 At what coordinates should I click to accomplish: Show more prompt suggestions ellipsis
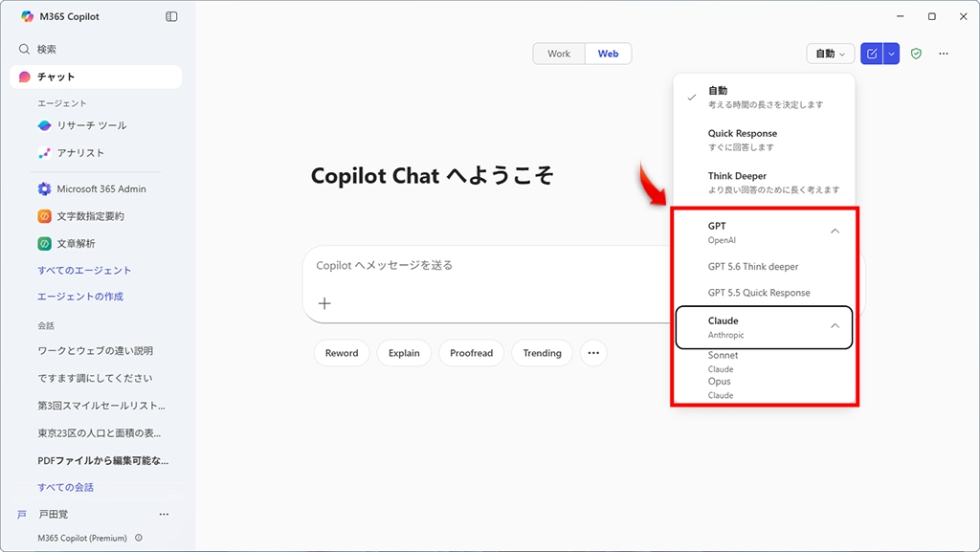pyautogui.click(x=593, y=353)
